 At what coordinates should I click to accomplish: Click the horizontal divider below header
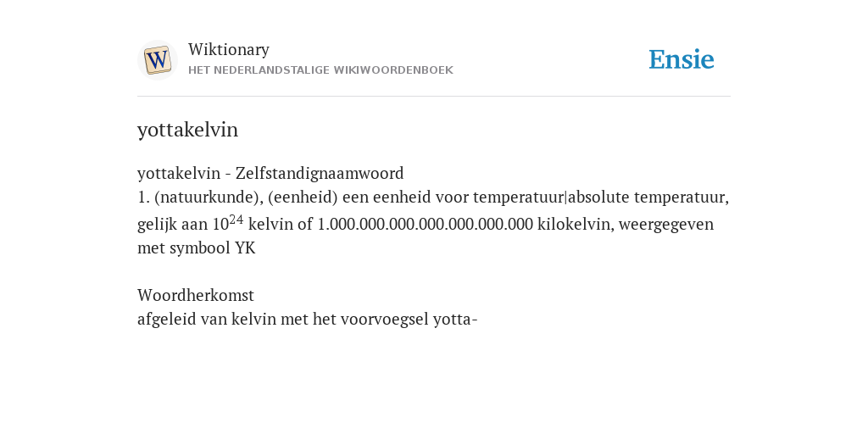tap(434, 97)
